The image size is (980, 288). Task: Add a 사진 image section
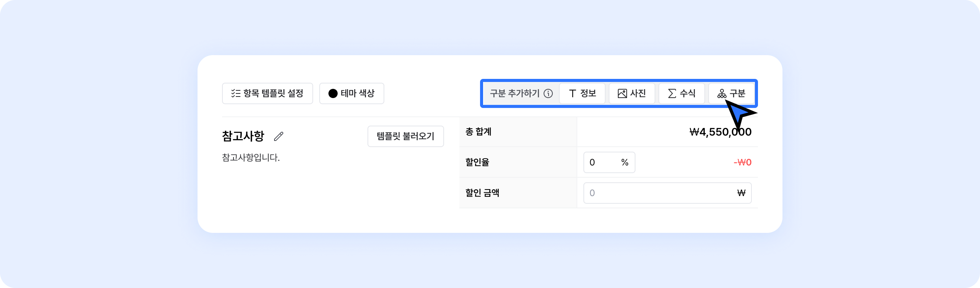632,93
